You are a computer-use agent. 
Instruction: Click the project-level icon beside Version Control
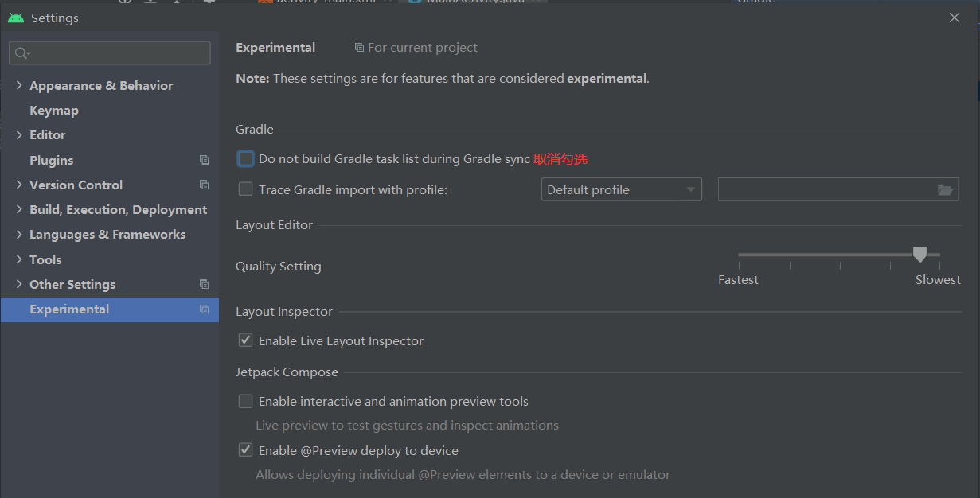point(204,185)
